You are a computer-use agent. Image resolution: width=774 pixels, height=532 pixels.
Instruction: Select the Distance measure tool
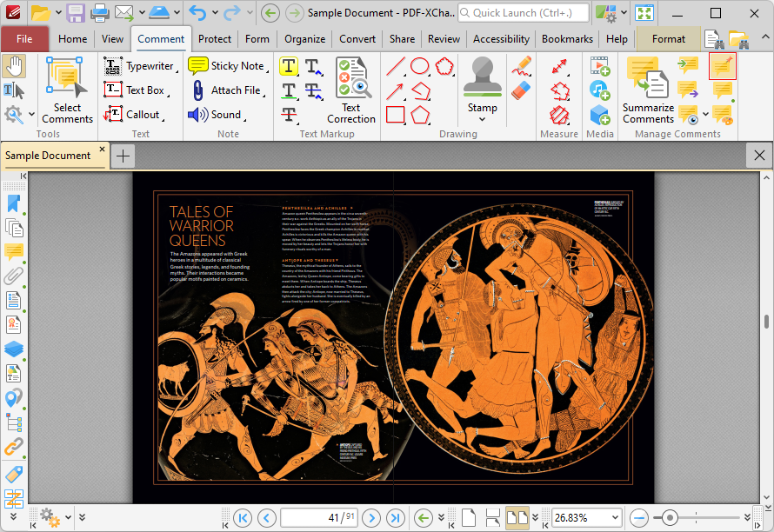[559, 66]
